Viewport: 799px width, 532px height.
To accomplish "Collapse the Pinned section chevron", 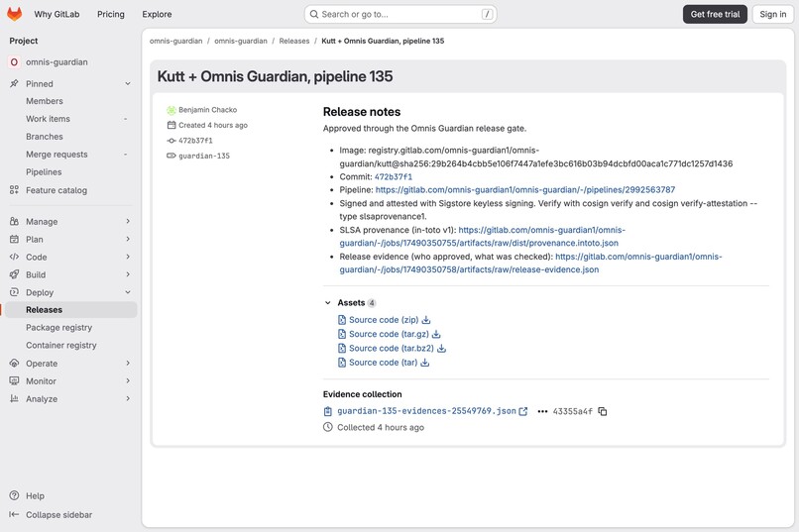I will click(x=128, y=83).
